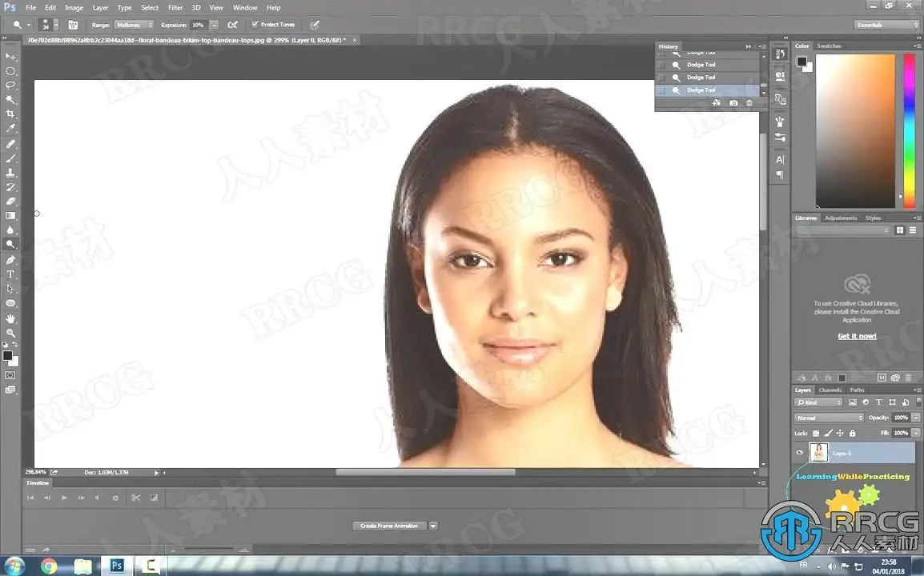The image size is (924, 576).
Task: Select the Clone Stamp tool
Action: pyautogui.click(x=10, y=173)
